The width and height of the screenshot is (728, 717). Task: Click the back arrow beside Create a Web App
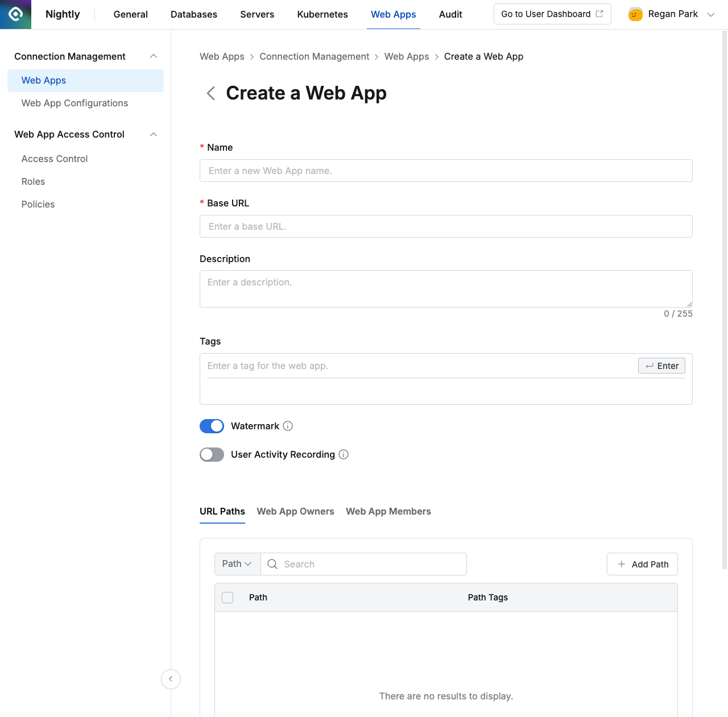click(210, 93)
